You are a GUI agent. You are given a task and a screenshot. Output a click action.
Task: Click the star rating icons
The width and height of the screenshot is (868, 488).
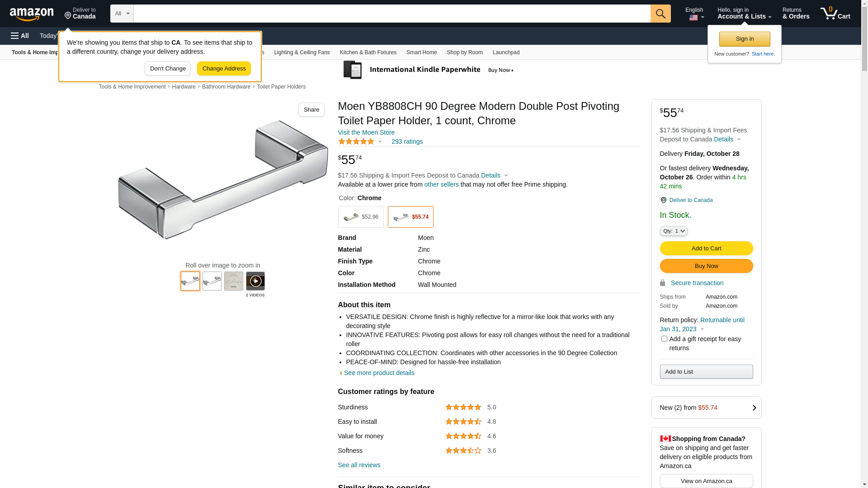click(x=356, y=142)
